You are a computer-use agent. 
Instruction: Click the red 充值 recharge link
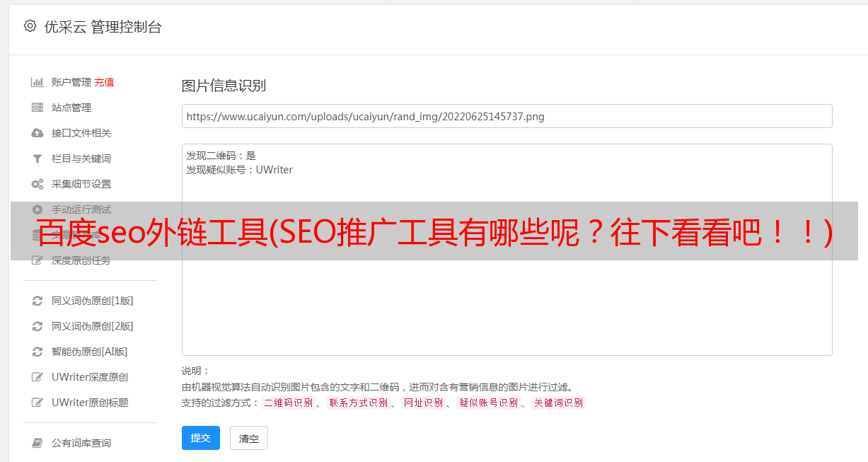104,82
